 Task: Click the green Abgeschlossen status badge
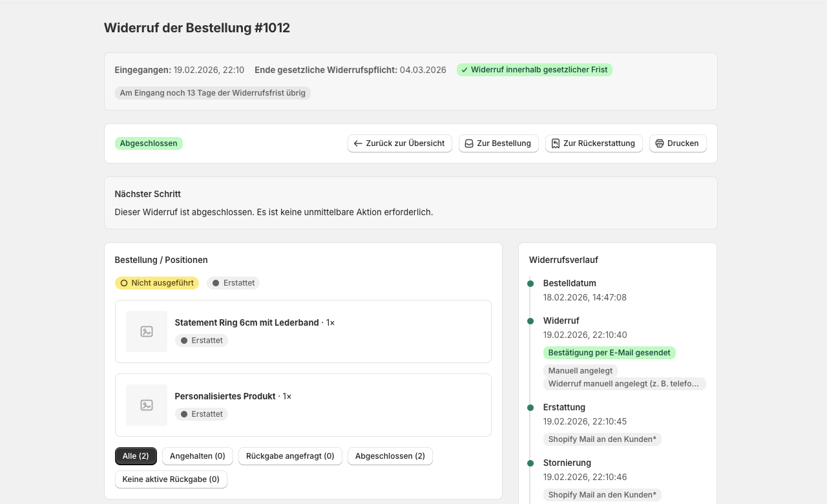149,143
